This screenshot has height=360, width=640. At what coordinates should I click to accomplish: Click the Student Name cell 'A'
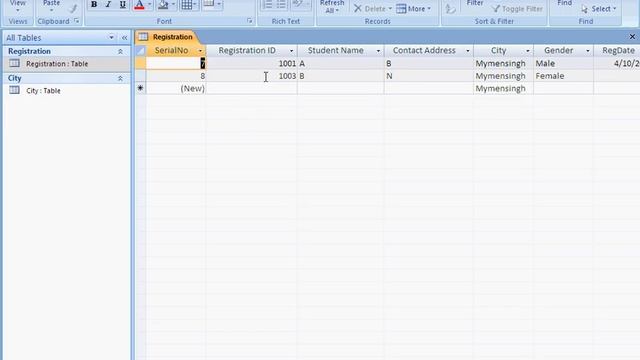coord(341,63)
